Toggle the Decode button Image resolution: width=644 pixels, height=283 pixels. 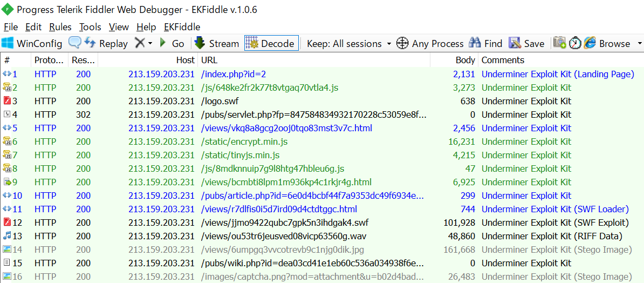coord(271,44)
